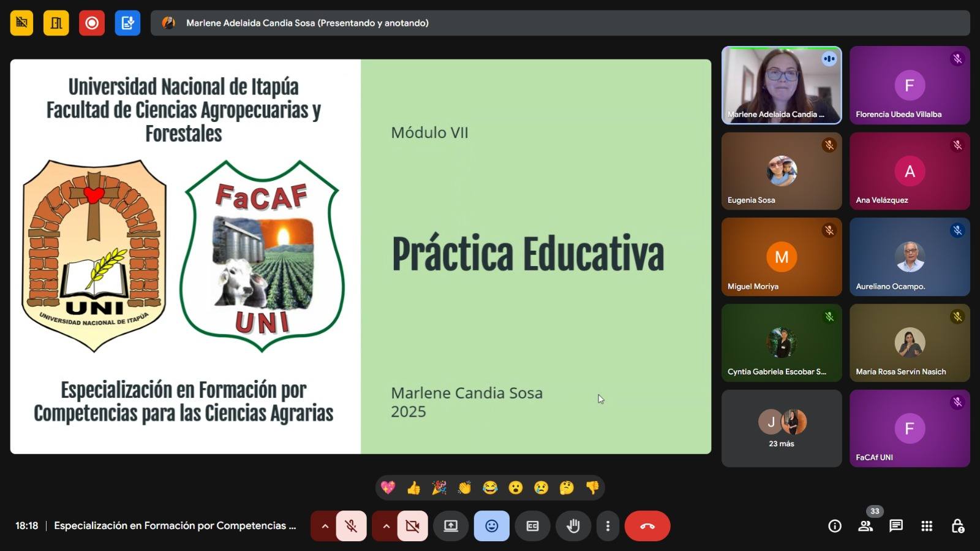Expand the video settings chevron
980x551 pixels.
pyautogui.click(x=386, y=526)
